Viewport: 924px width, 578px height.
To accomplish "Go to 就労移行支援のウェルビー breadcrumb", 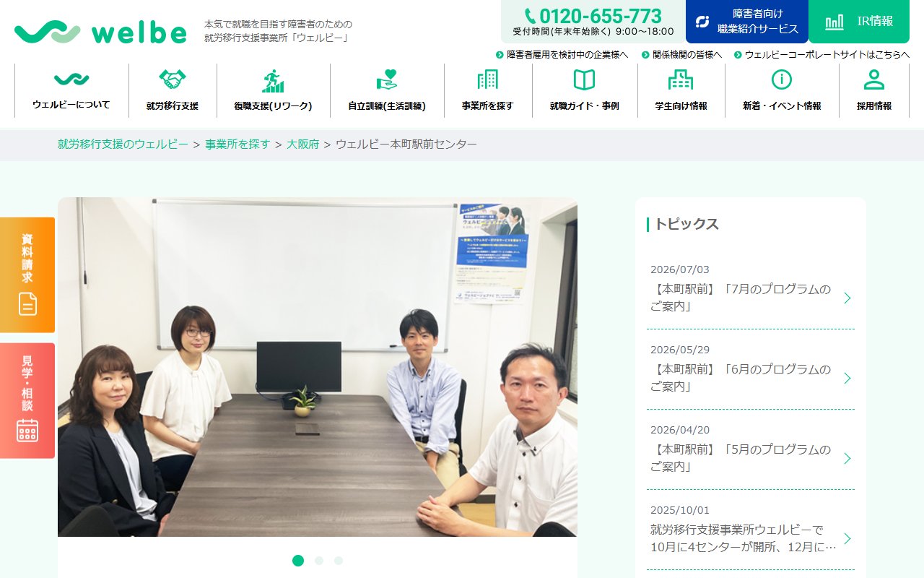I will [x=123, y=144].
